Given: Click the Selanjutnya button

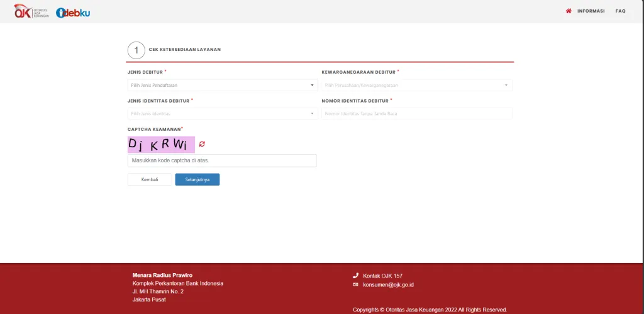Looking at the screenshot, I should (x=197, y=179).
